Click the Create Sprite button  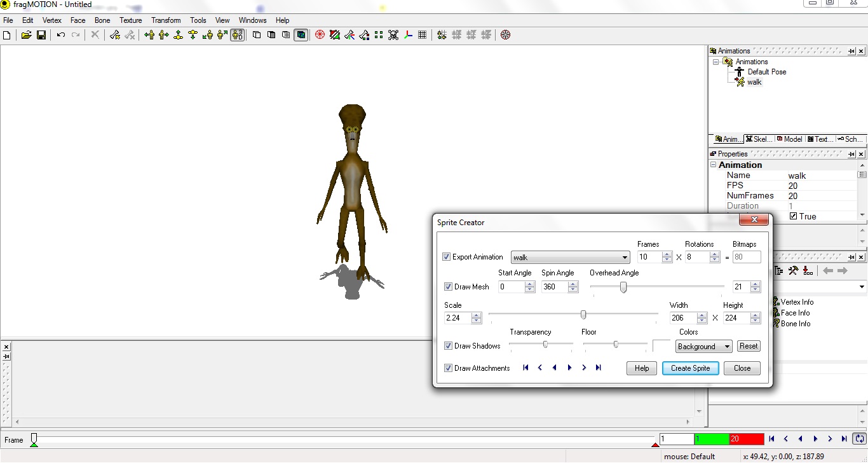[690, 368]
